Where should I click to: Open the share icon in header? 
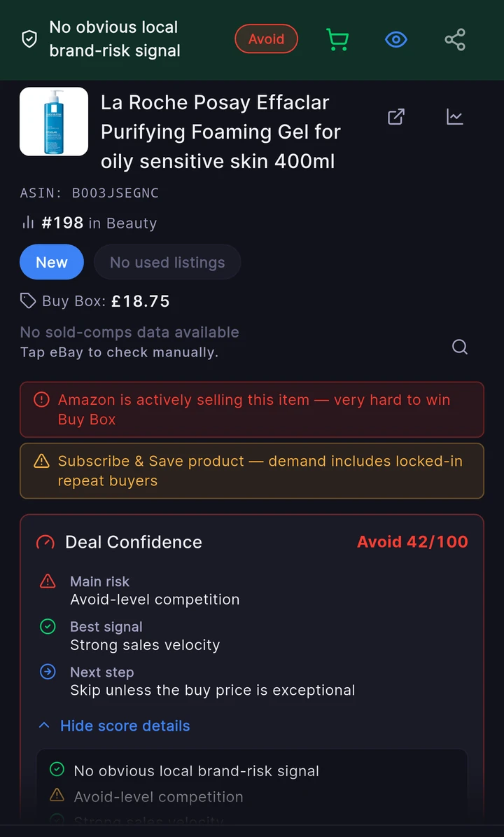(455, 39)
